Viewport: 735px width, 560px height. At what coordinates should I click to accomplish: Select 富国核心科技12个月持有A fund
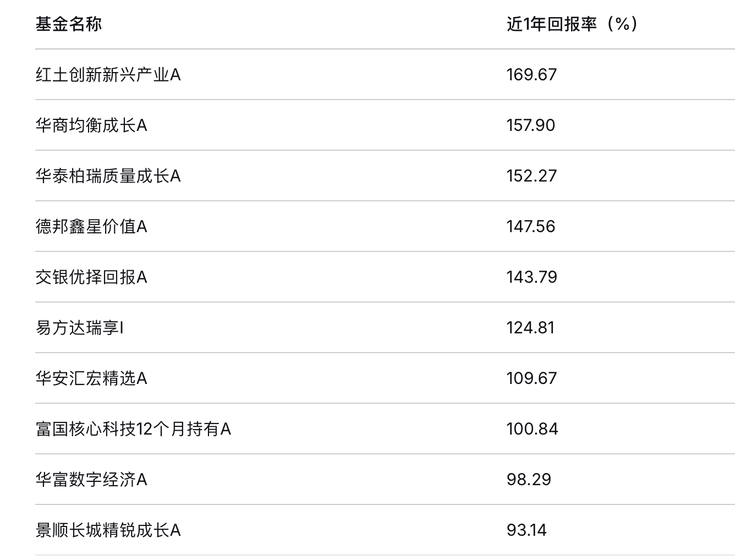pyautogui.click(x=133, y=429)
